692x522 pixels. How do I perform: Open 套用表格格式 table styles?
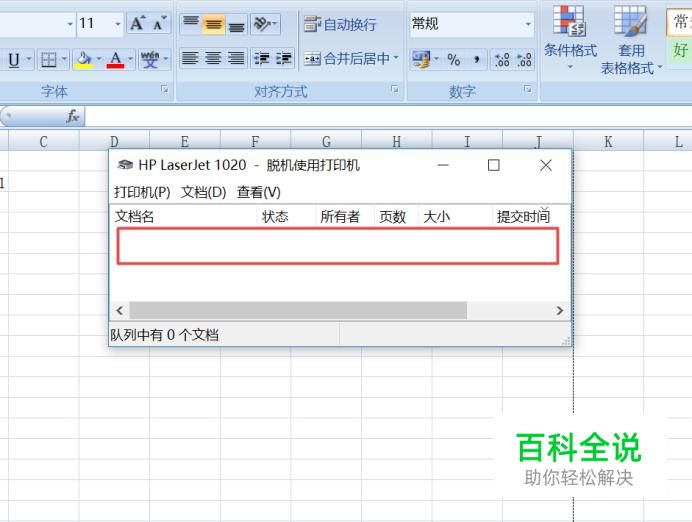631,40
